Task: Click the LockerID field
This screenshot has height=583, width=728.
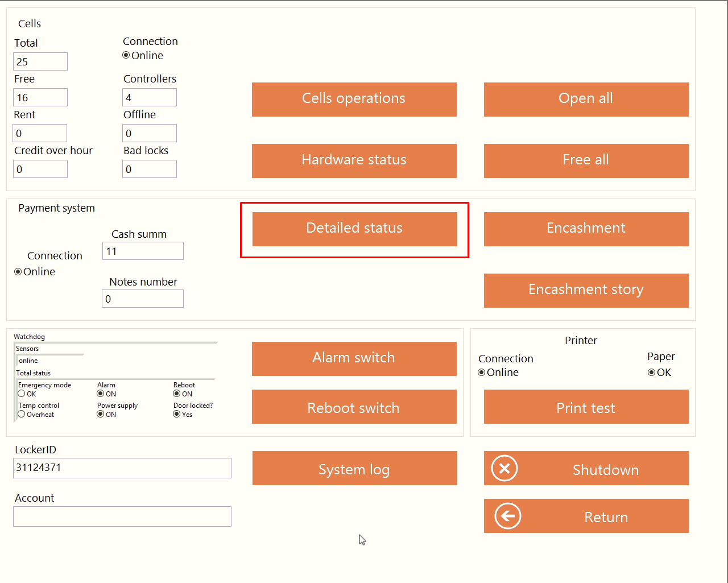Action: [x=122, y=468]
